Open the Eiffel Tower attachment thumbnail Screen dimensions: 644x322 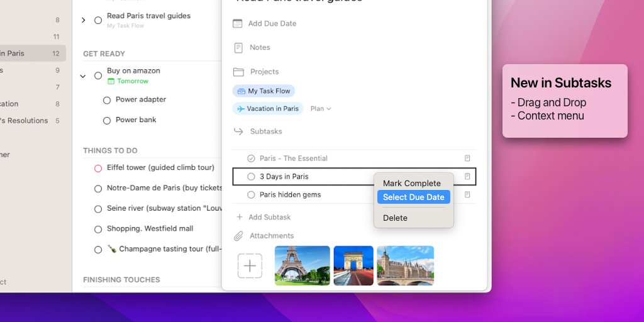[x=303, y=266]
